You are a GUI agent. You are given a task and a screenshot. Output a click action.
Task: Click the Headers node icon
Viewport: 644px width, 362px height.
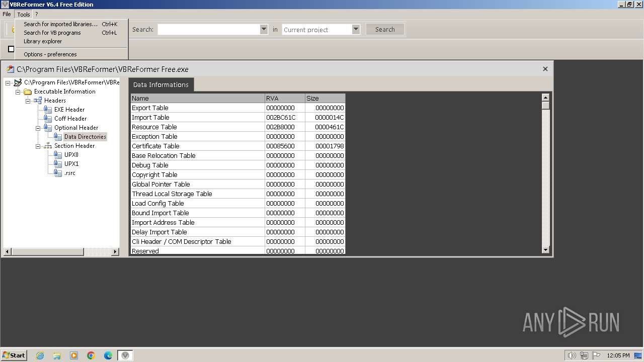(38, 101)
